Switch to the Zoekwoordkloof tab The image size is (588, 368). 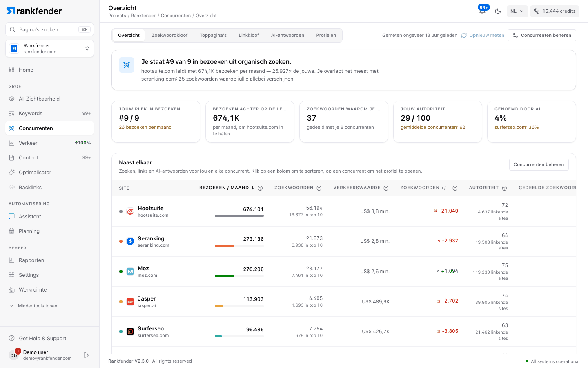click(169, 35)
